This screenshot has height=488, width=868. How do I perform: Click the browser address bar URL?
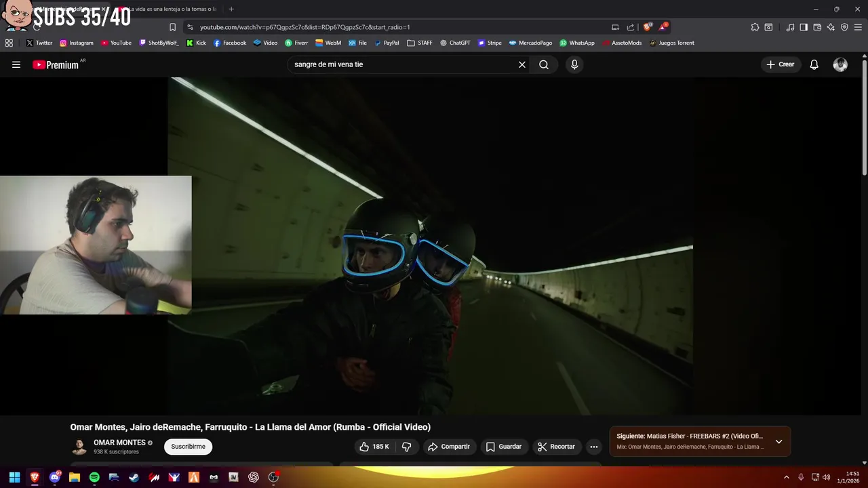click(305, 27)
